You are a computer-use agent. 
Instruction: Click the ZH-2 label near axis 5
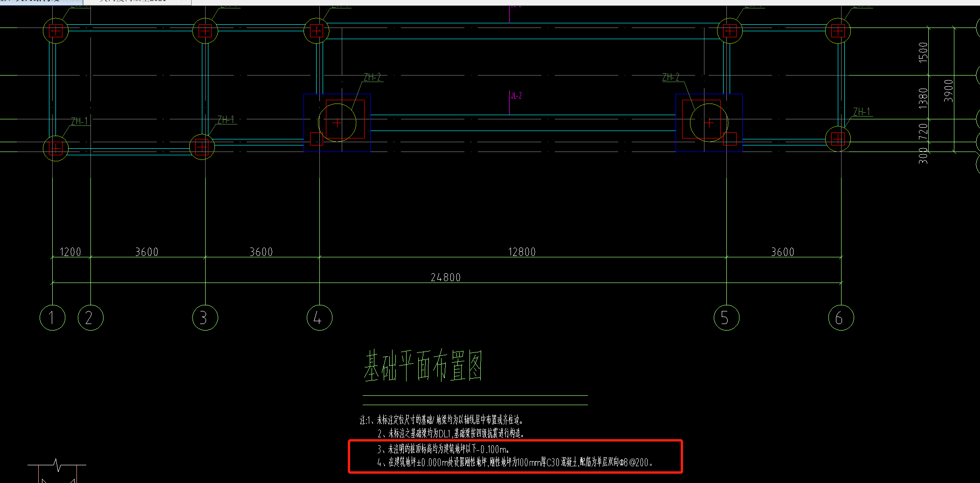click(x=671, y=77)
